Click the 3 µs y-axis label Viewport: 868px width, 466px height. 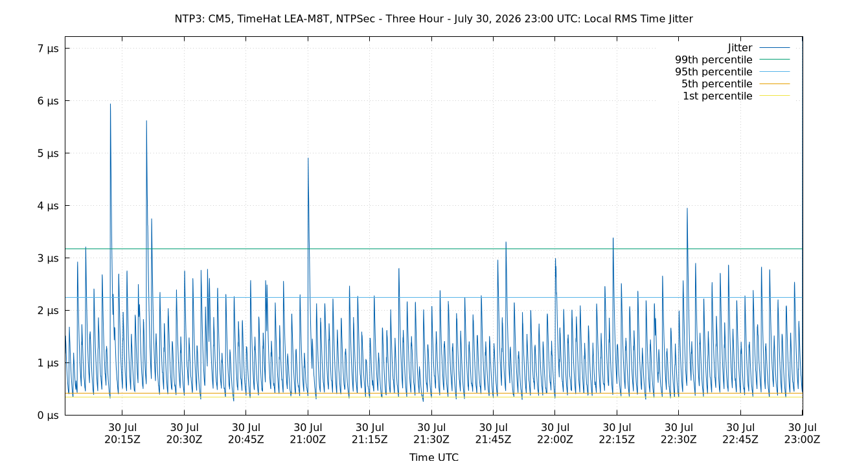[47, 258]
